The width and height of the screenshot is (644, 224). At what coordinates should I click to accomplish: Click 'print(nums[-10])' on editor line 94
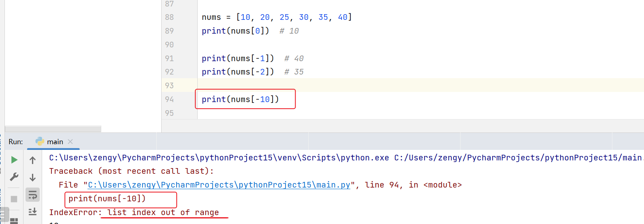(x=240, y=99)
